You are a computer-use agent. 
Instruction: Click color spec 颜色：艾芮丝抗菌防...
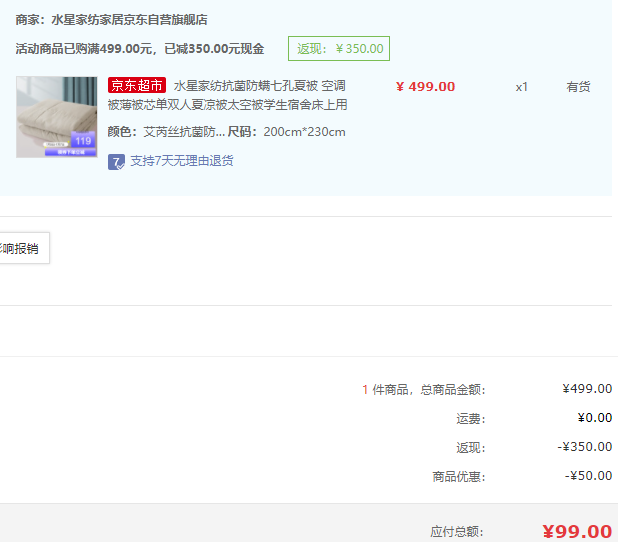coord(166,132)
